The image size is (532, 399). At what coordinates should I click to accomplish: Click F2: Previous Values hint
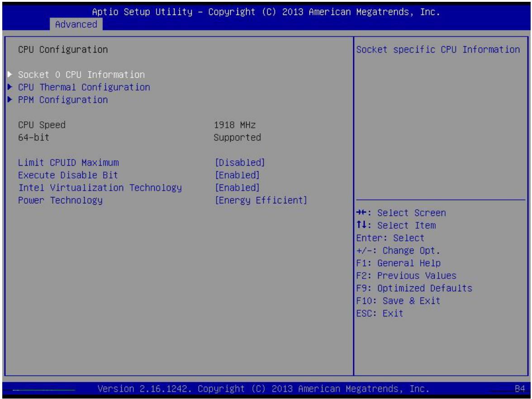(x=406, y=275)
